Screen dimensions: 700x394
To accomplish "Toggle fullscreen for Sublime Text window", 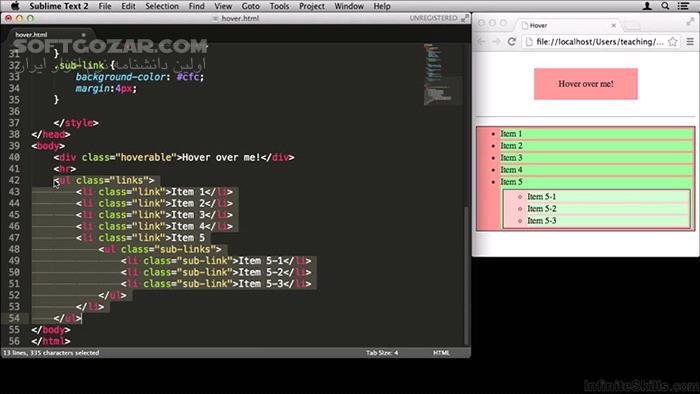I will click(465, 18).
